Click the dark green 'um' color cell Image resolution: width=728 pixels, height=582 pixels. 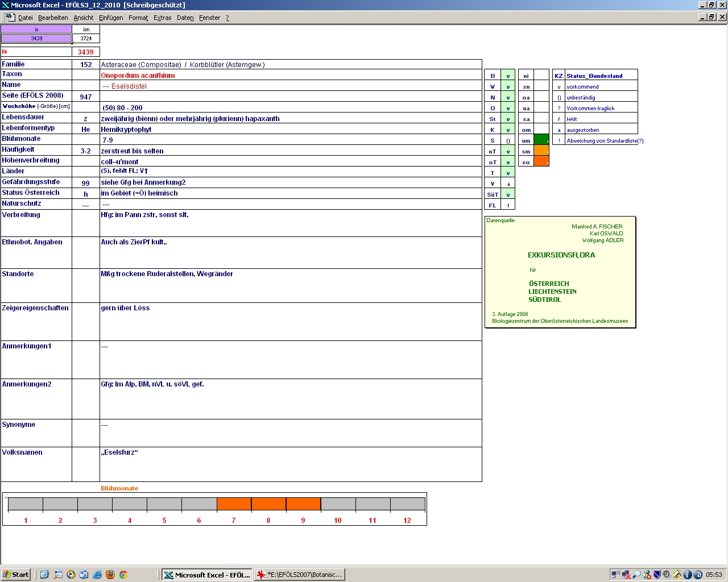(x=541, y=140)
